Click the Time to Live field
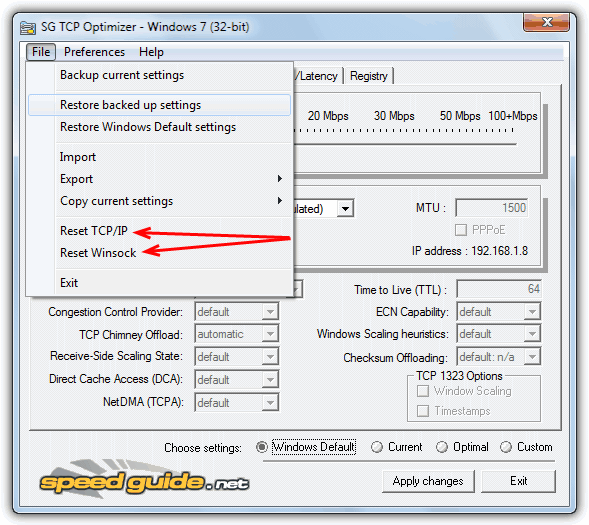 [499, 289]
